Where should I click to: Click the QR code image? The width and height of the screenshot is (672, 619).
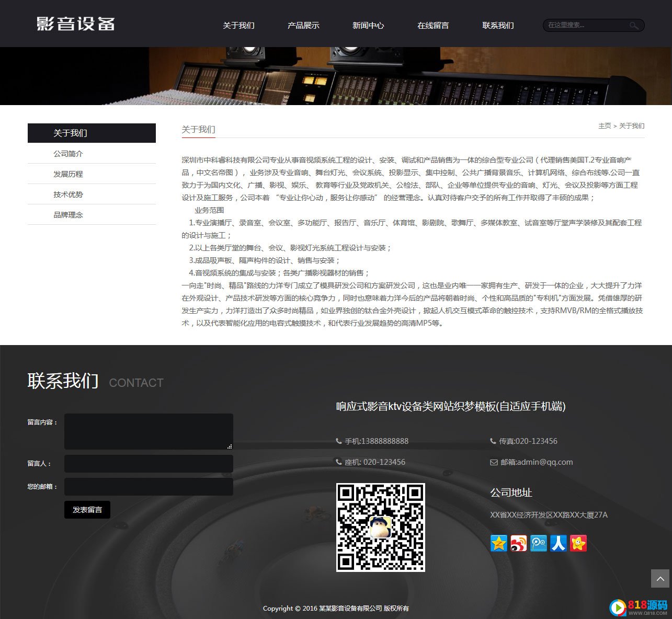click(380, 527)
